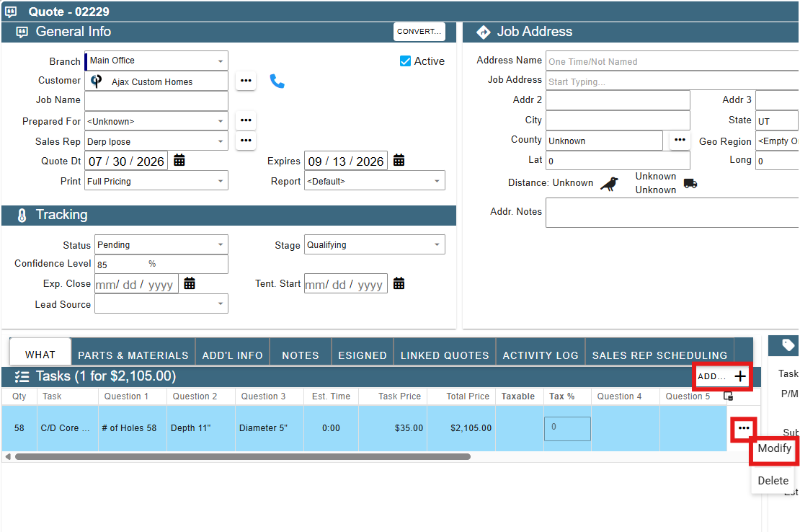Click the Confidence Level field
The height and width of the screenshot is (532, 800).
[x=161, y=265]
